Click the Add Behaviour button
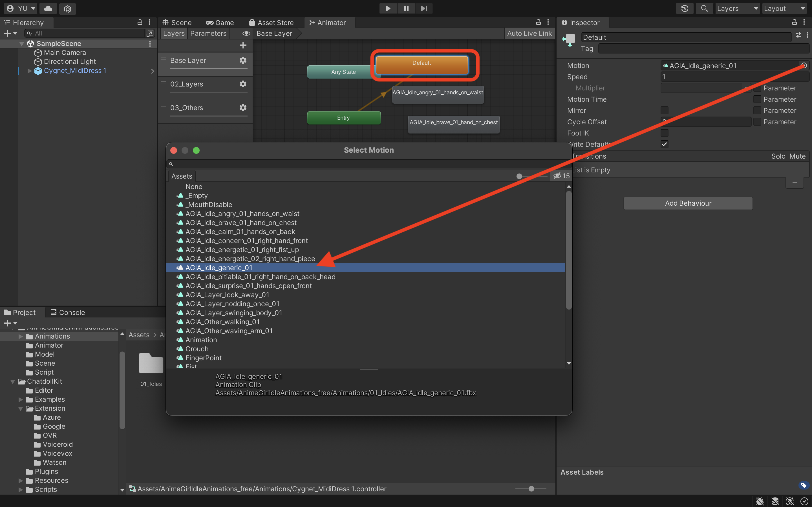This screenshot has height=507, width=812. 688,203
